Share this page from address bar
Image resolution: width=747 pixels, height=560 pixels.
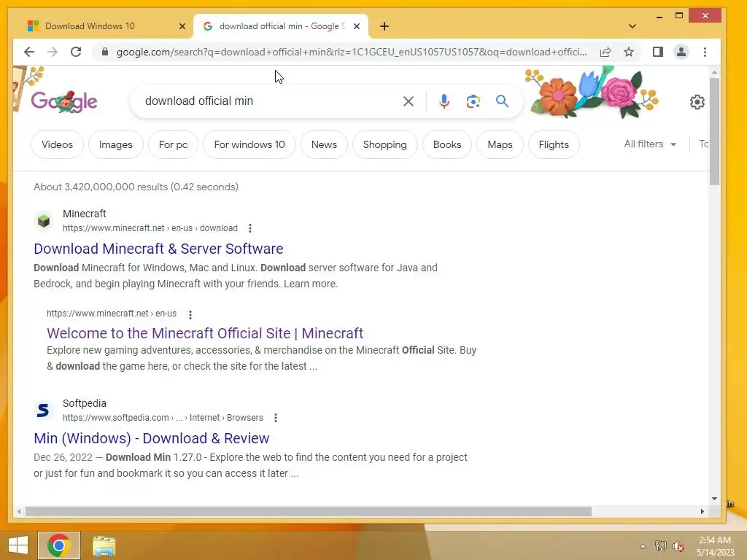[605, 52]
